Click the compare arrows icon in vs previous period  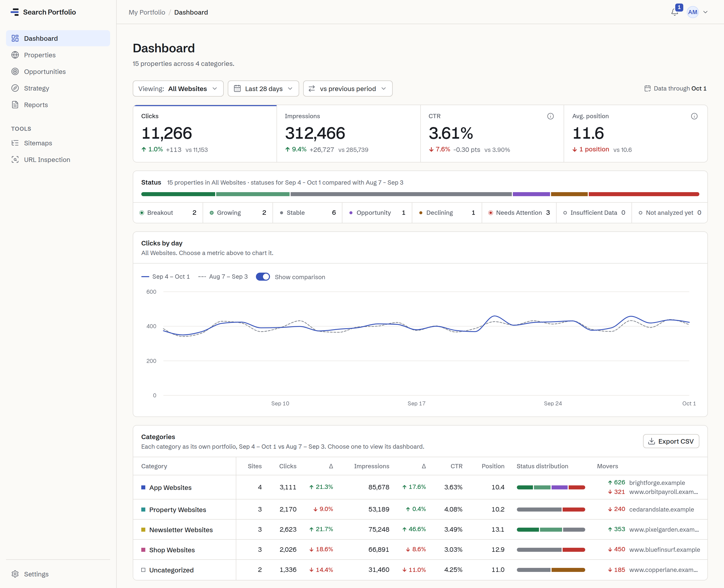click(x=312, y=89)
